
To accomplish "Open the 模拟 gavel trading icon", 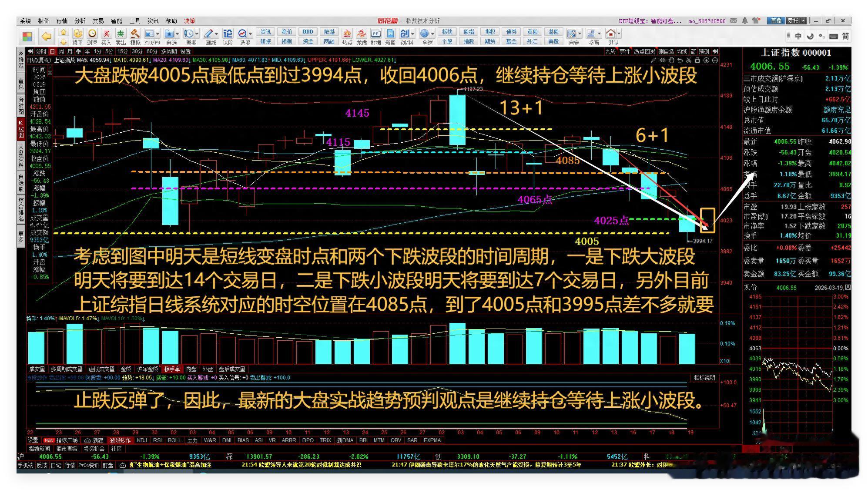I will (135, 34).
